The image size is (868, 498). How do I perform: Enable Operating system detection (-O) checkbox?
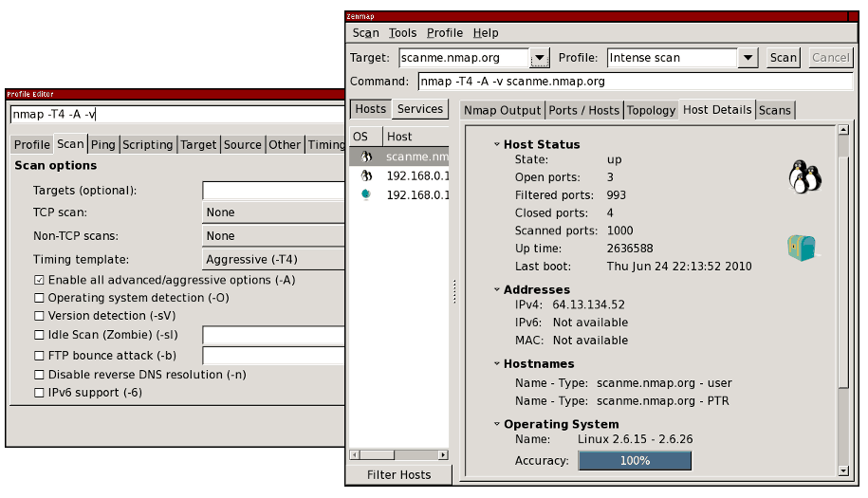coord(39,298)
